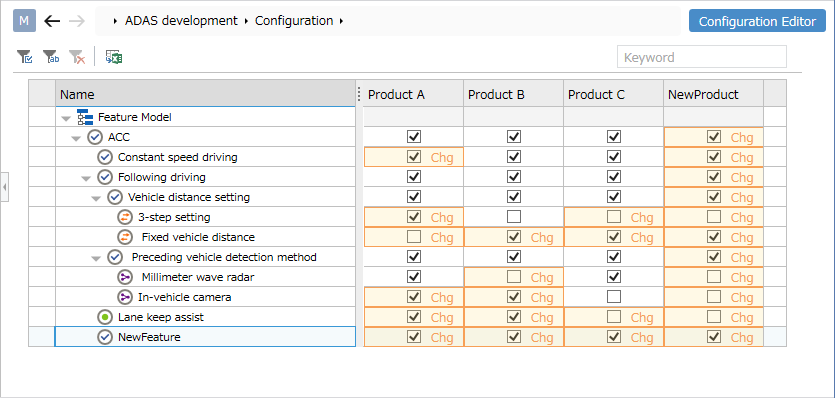The width and height of the screenshot is (835, 398).
Task: Toggle Millimeter wave radar for Product B
Action: [x=514, y=277]
